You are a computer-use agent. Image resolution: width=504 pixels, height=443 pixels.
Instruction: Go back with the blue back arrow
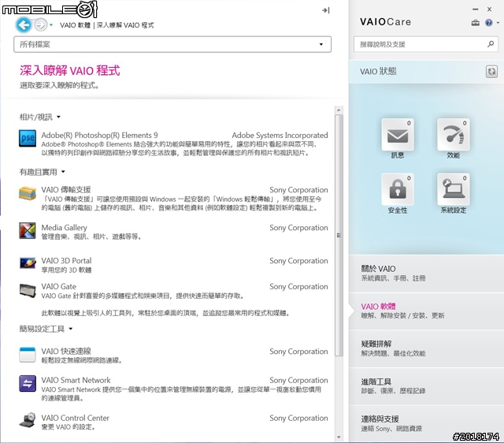pyautogui.click(x=24, y=24)
